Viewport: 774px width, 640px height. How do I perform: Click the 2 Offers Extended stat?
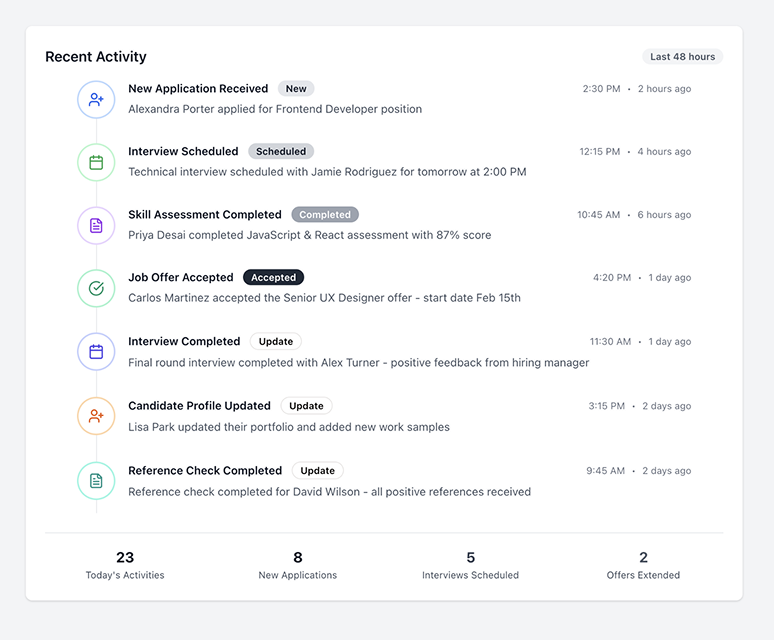tap(643, 565)
